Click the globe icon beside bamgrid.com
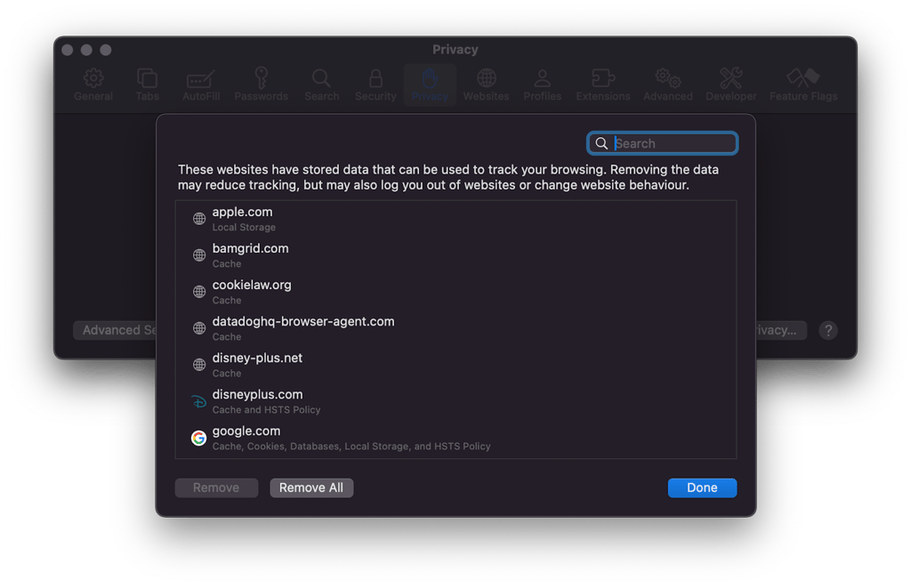Image resolution: width=911 pixels, height=588 pixels. [198, 255]
